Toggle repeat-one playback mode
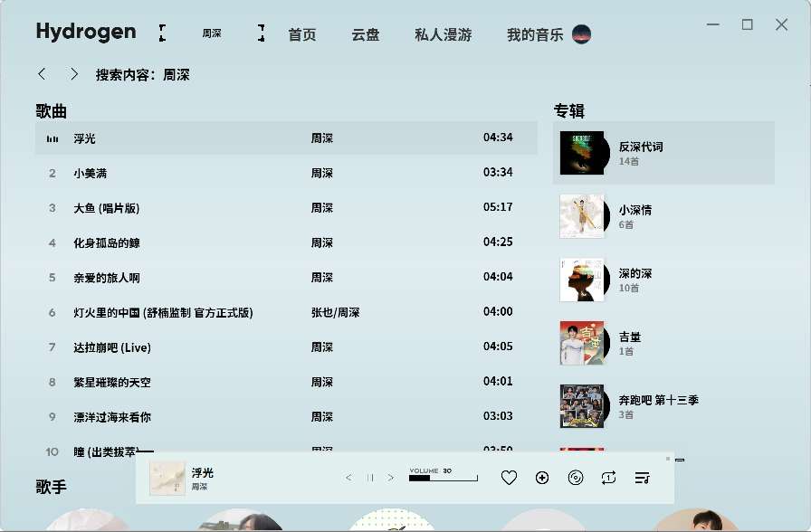Screen dimensions: 811x532 pos(609,478)
